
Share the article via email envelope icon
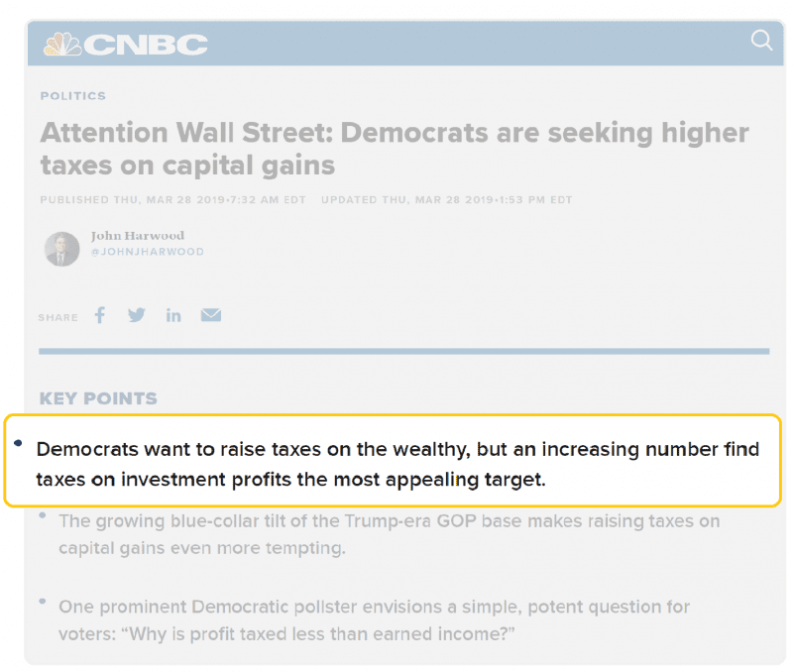[x=211, y=315]
